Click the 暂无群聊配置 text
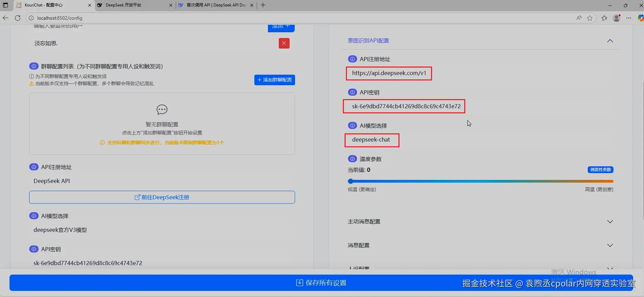This screenshot has height=297, width=644. click(162, 125)
